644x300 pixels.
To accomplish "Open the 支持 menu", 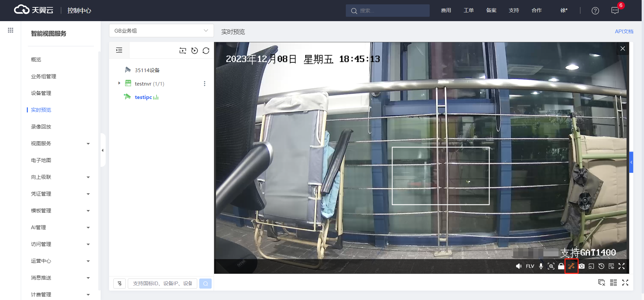I will (x=514, y=10).
